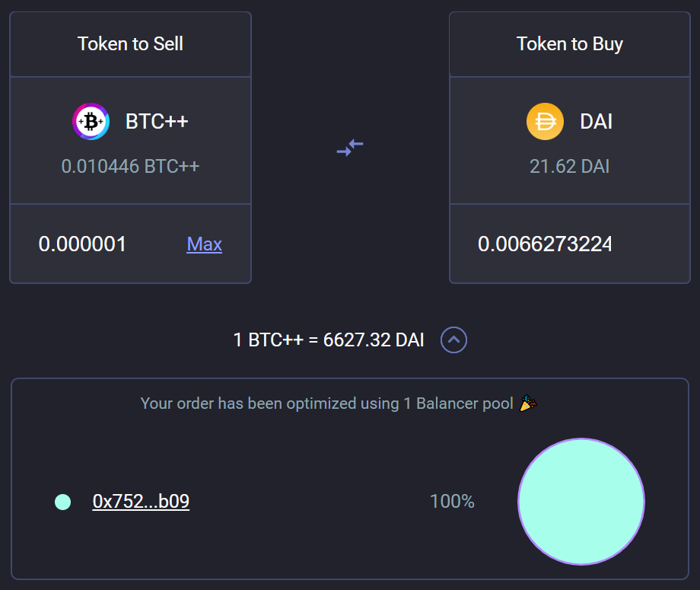Click the 0.010446 BTC++ balance text
This screenshot has height=590, width=700.
(130, 166)
